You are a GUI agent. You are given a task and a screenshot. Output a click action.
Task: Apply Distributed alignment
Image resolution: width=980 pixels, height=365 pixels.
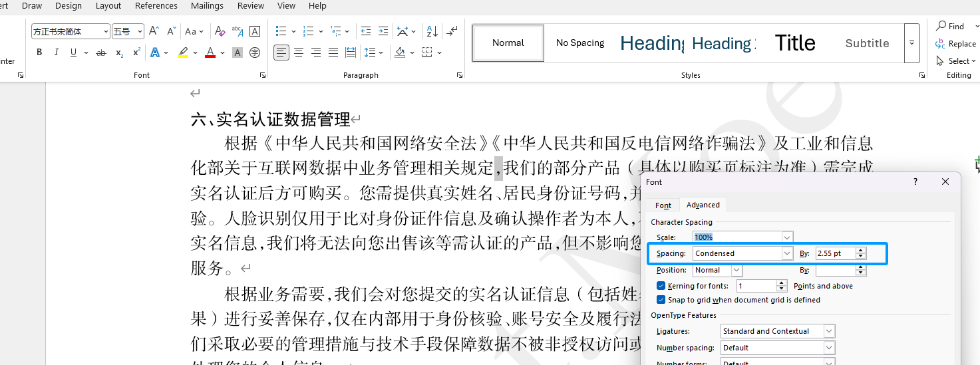[350, 53]
